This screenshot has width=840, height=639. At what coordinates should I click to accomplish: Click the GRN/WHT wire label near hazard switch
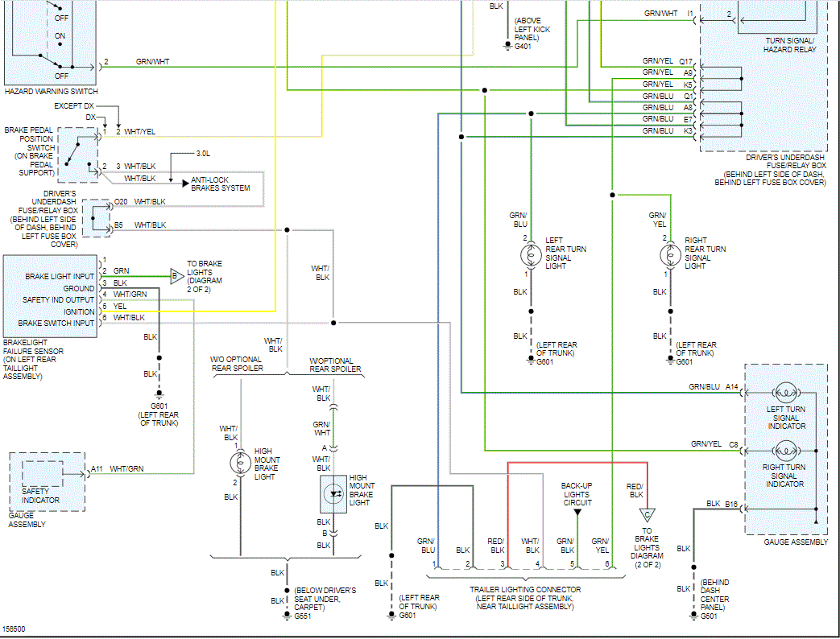pyautogui.click(x=152, y=61)
